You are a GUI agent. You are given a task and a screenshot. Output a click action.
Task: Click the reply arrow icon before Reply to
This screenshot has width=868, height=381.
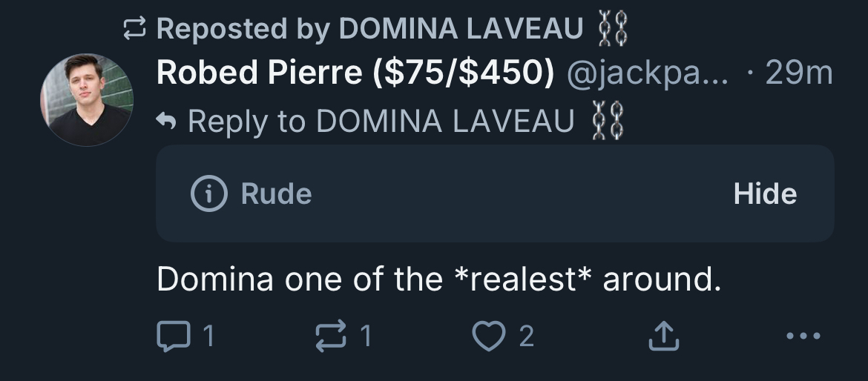point(167,121)
